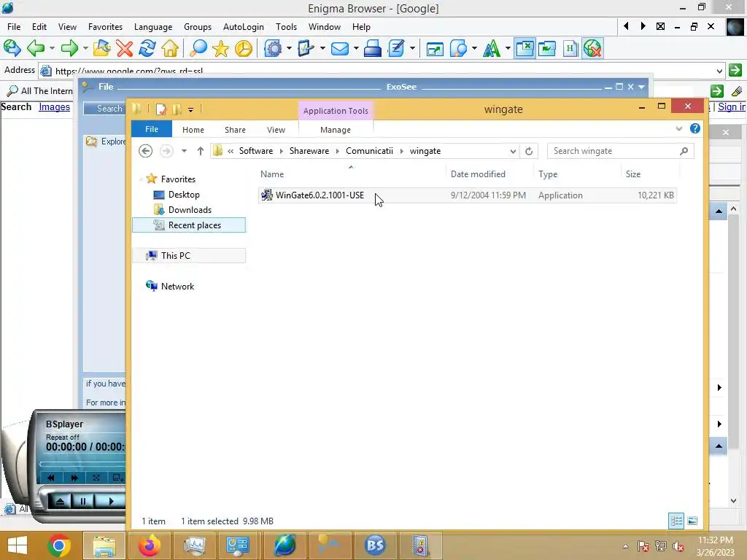Click Search button in ExoSee window
The image size is (747, 560).
[x=104, y=109]
